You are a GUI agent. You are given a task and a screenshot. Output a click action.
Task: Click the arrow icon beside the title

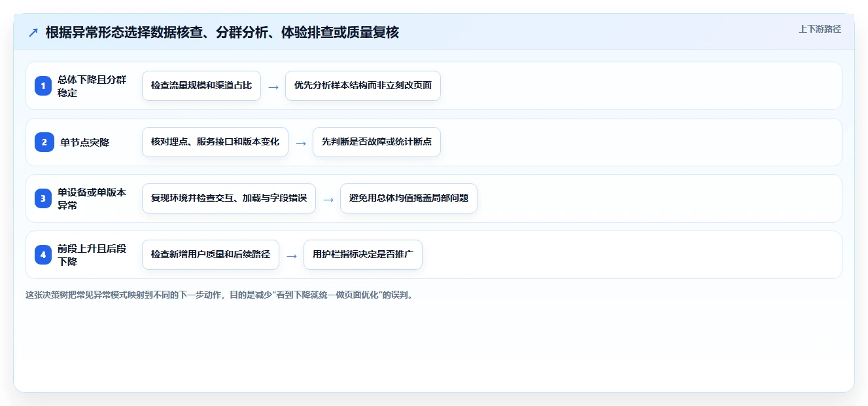pyautogui.click(x=33, y=32)
